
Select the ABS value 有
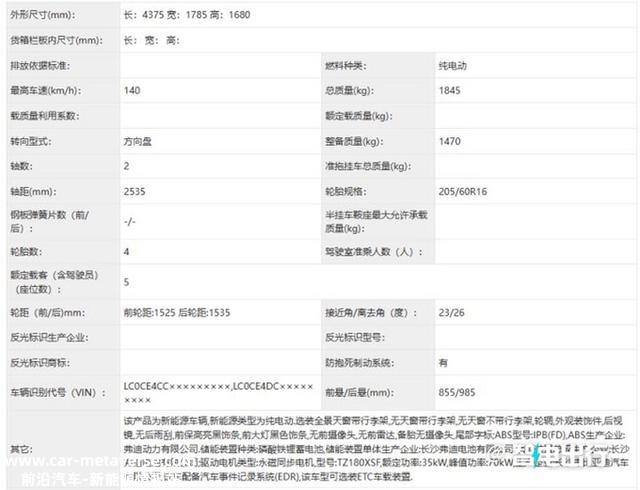pos(443,363)
